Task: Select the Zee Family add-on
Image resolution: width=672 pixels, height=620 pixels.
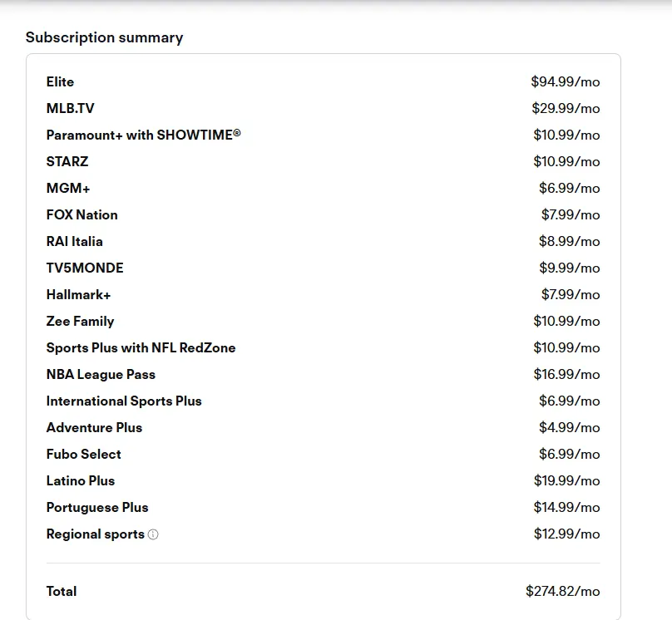Action: (x=80, y=322)
